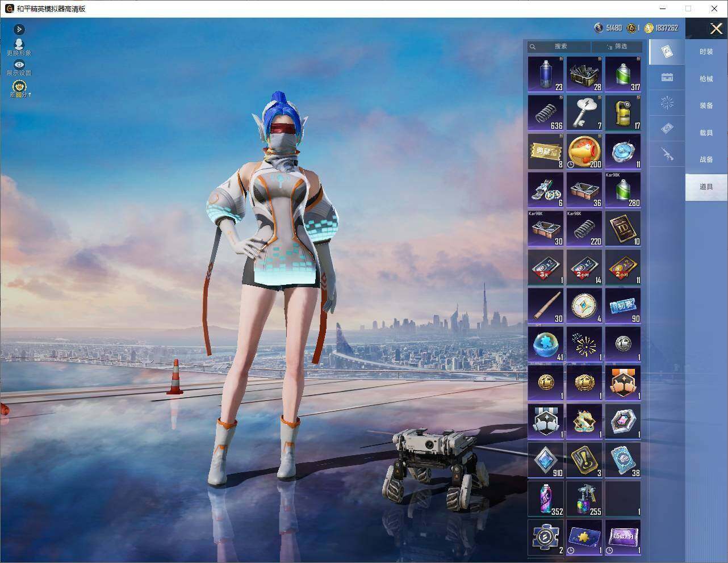Close the inventory with the X button
The width and height of the screenshot is (728, 563).
coord(716,28)
